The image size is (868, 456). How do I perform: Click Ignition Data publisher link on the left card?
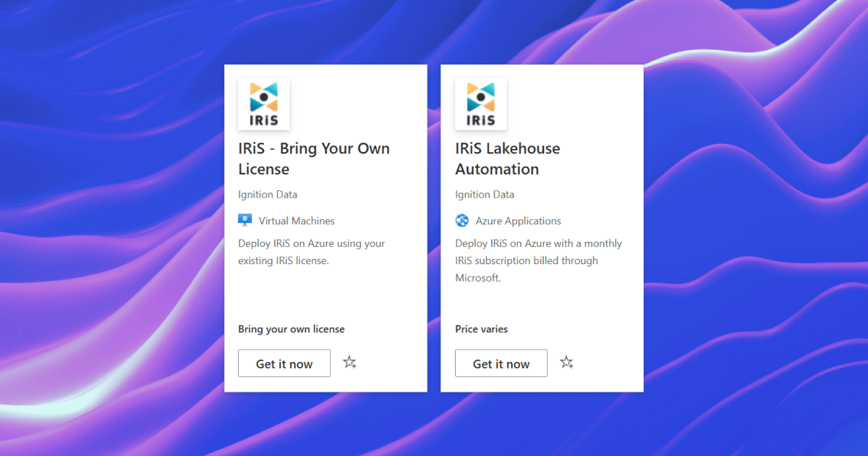point(268,194)
